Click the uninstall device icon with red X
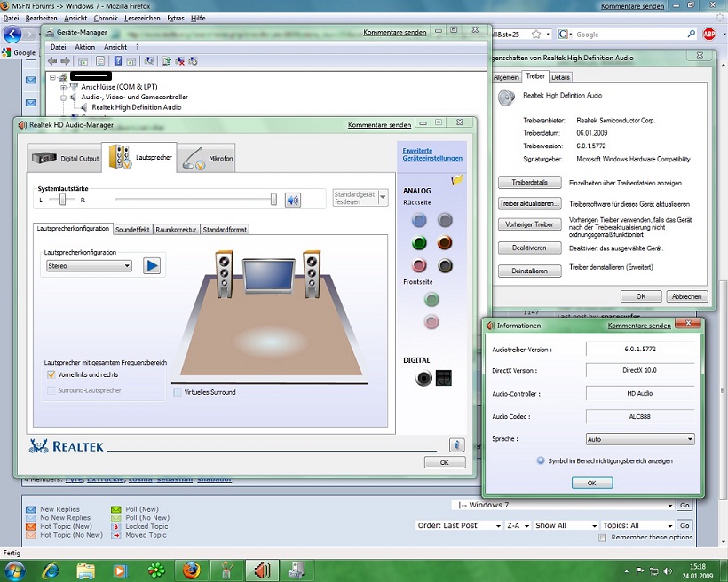 180,61
